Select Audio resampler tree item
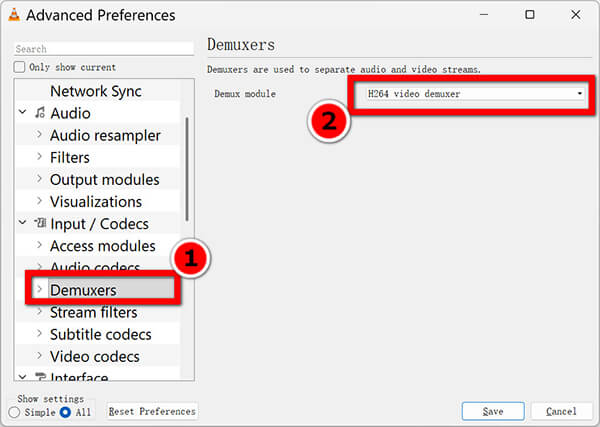 click(x=105, y=135)
